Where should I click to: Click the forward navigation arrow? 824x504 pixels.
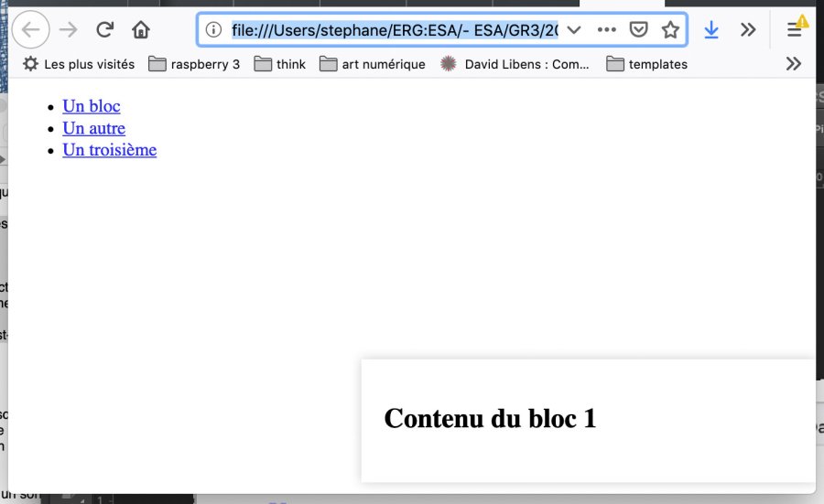point(68,29)
